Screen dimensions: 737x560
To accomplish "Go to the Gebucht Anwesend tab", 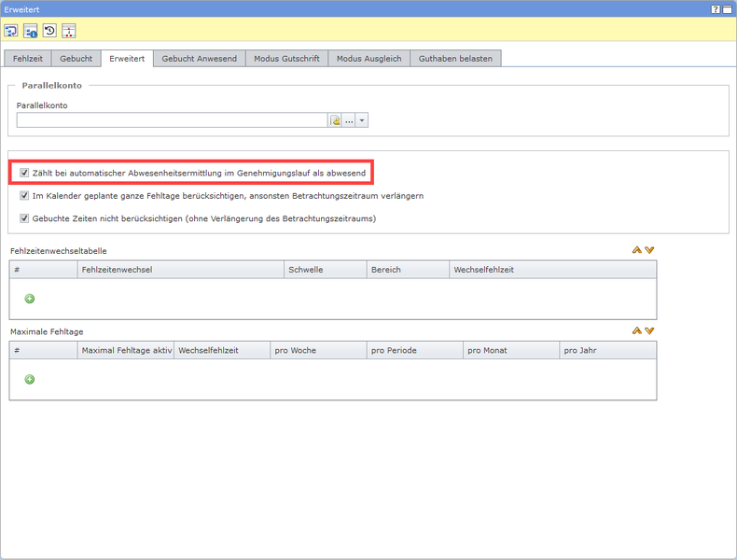I will point(200,58).
